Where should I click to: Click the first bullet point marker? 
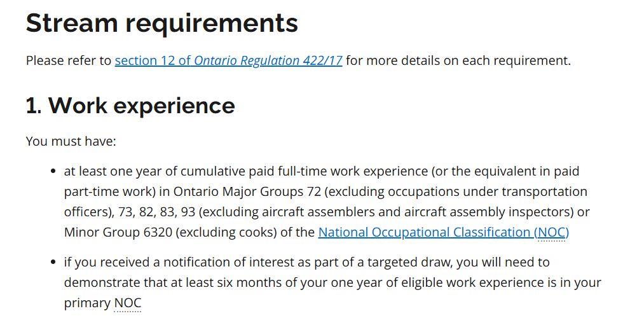coord(53,172)
